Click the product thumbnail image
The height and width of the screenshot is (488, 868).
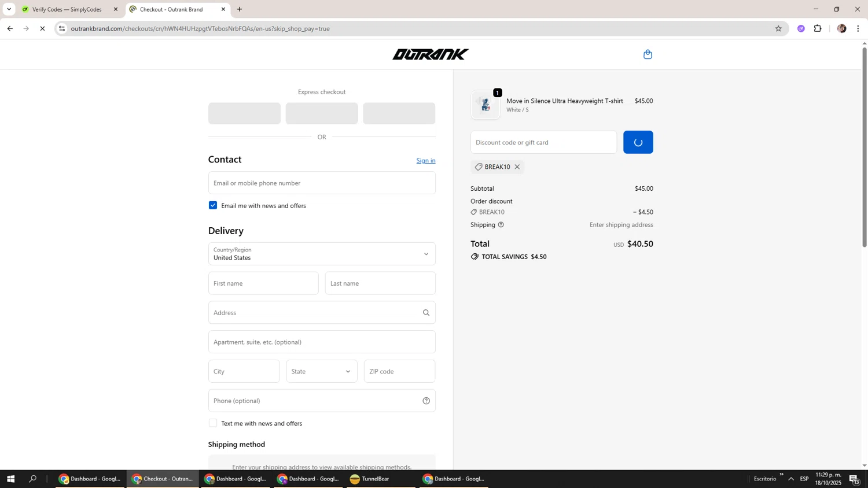pyautogui.click(x=486, y=105)
